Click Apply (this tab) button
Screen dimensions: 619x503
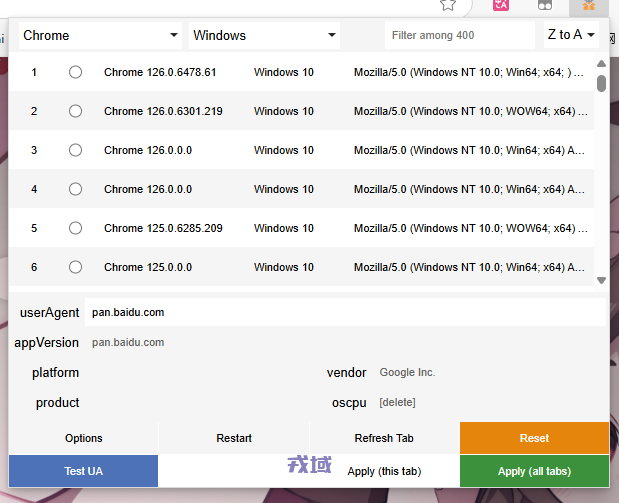pyautogui.click(x=384, y=471)
